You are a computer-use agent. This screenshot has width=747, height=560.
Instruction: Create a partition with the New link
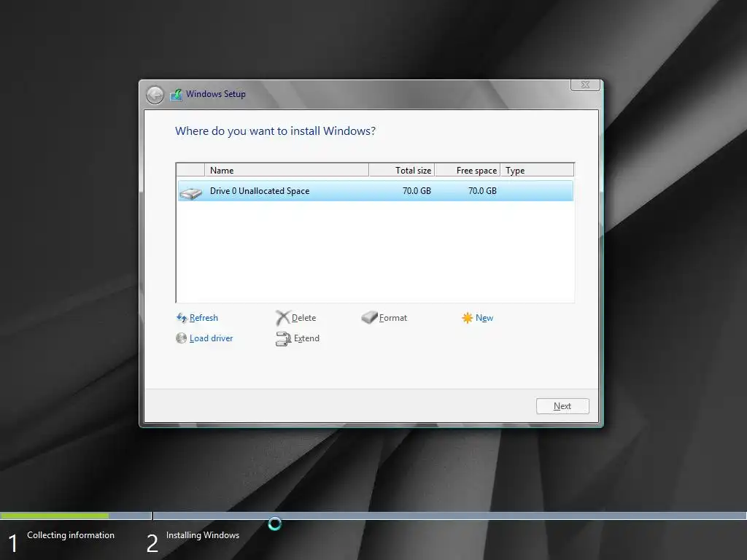pyautogui.click(x=484, y=318)
